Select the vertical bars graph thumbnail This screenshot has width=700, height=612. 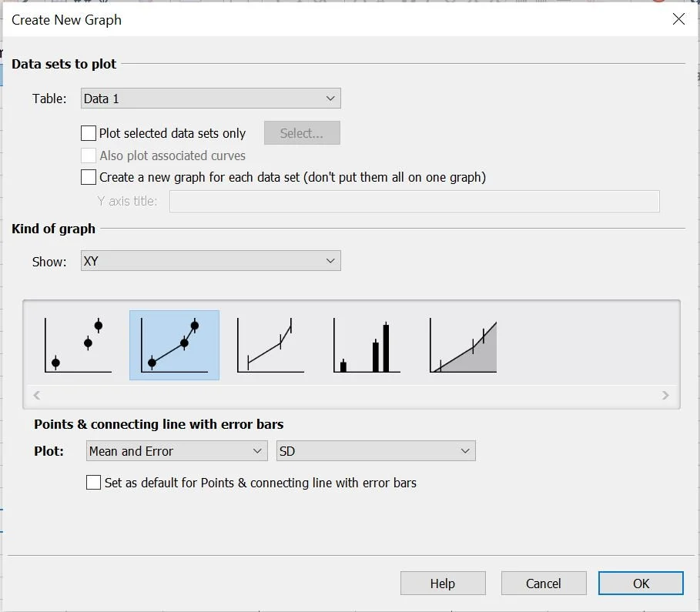click(365, 344)
